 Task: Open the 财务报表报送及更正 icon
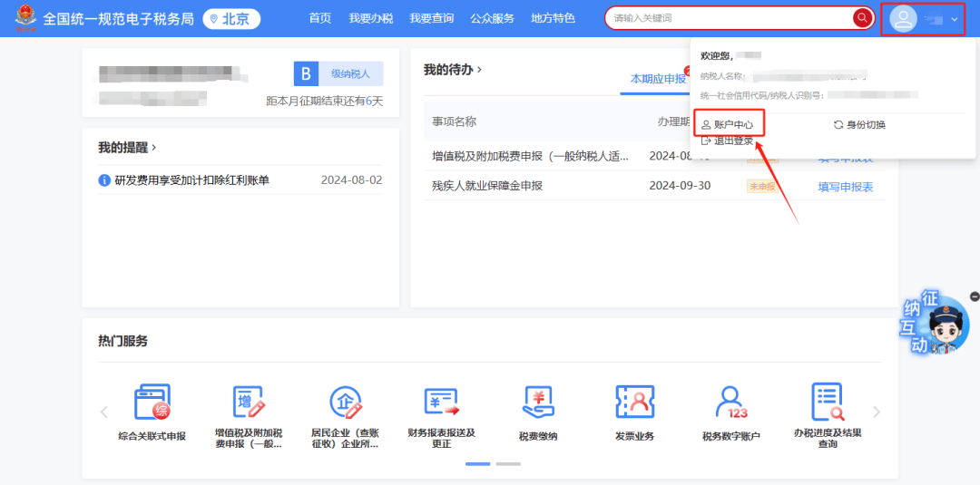tap(441, 402)
